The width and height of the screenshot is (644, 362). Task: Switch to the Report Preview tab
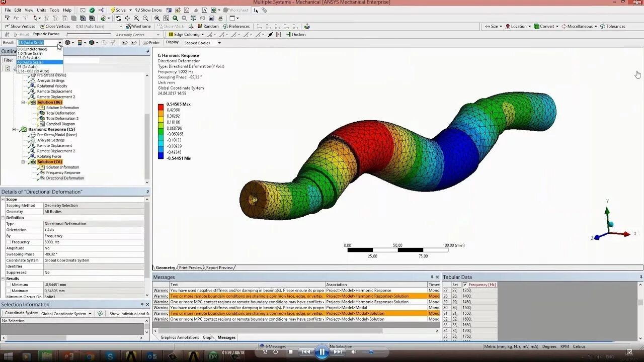coord(219,267)
